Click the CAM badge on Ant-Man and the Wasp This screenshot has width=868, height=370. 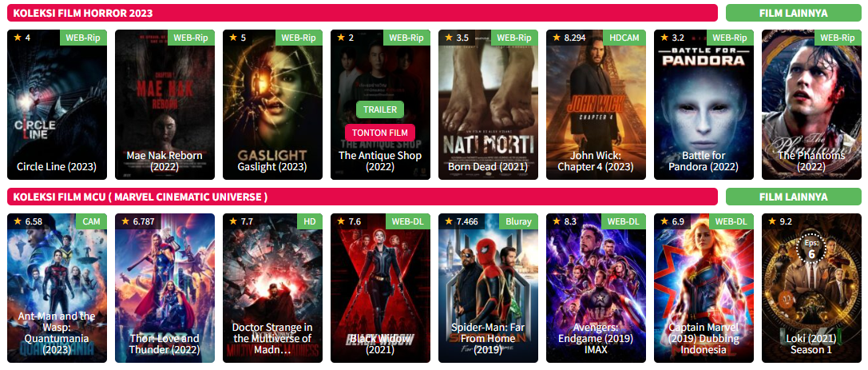[x=91, y=221]
